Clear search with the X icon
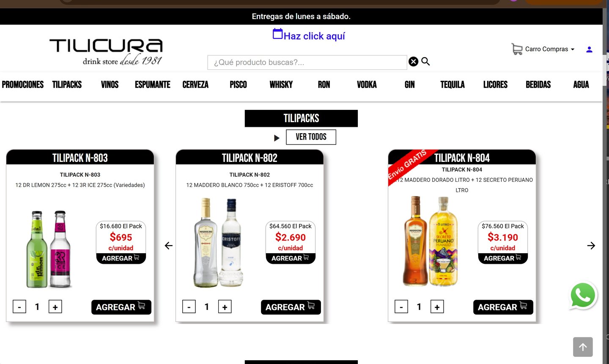The width and height of the screenshot is (609, 364). (414, 62)
